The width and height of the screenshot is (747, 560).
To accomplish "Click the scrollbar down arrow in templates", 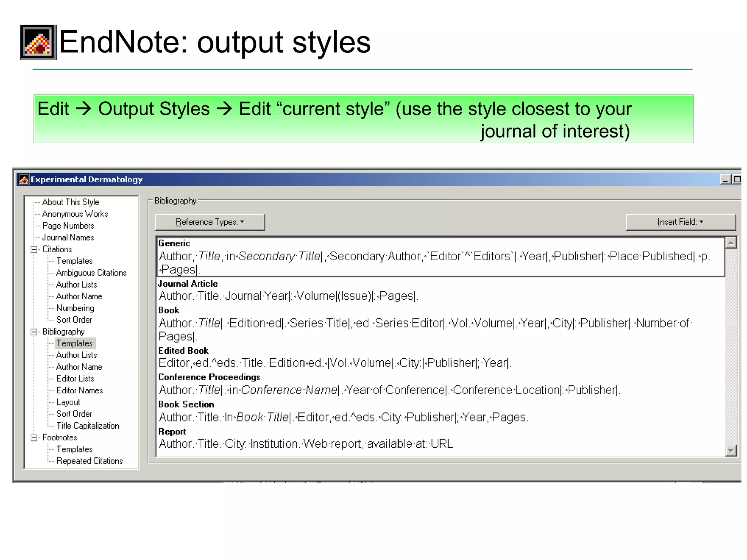I will 731,451.
